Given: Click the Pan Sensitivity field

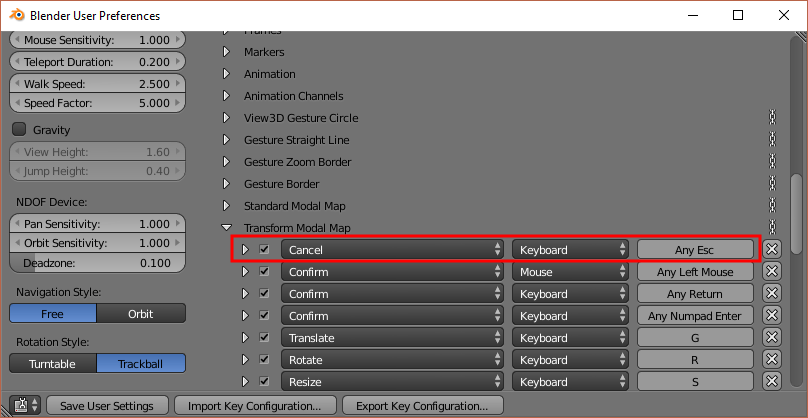Looking at the screenshot, I should [x=97, y=224].
